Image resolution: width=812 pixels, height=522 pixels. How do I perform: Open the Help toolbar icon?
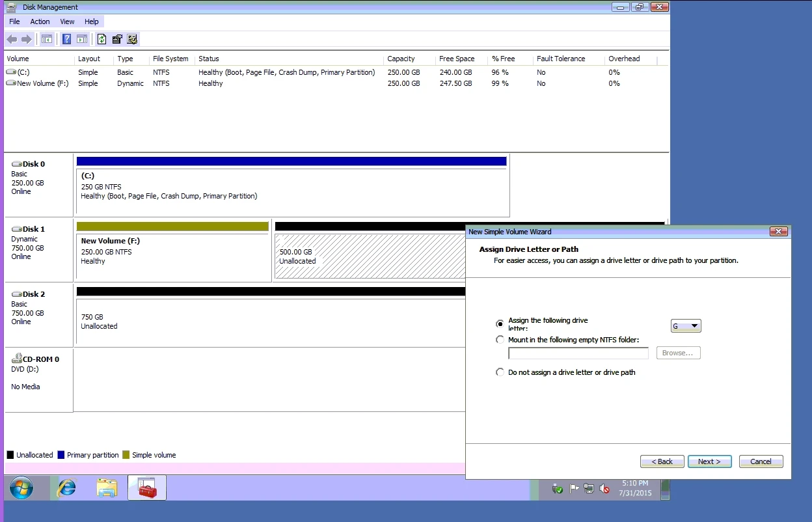pyautogui.click(x=66, y=40)
